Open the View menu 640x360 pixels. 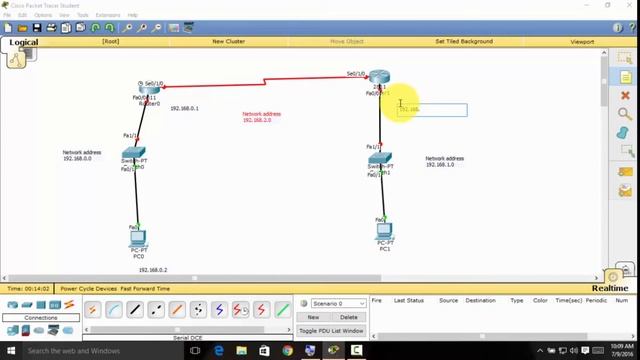click(x=64, y=15)
